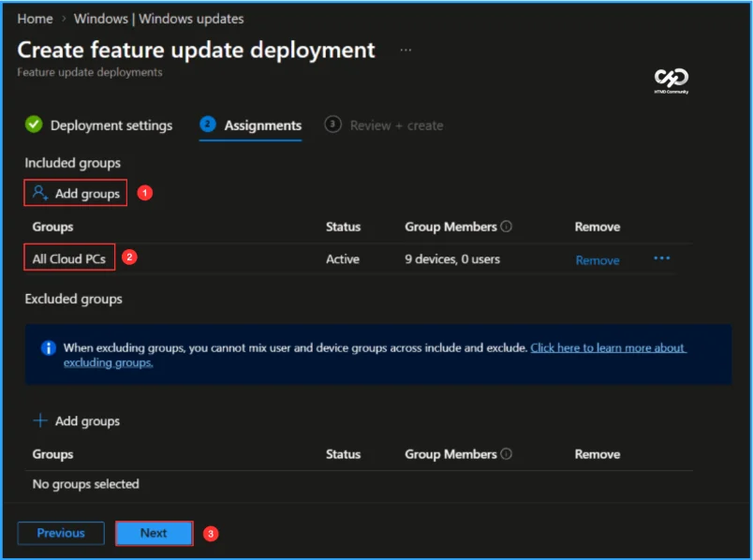Add groups under Included groups
The image size is (753, 560).
pos(76,193)
